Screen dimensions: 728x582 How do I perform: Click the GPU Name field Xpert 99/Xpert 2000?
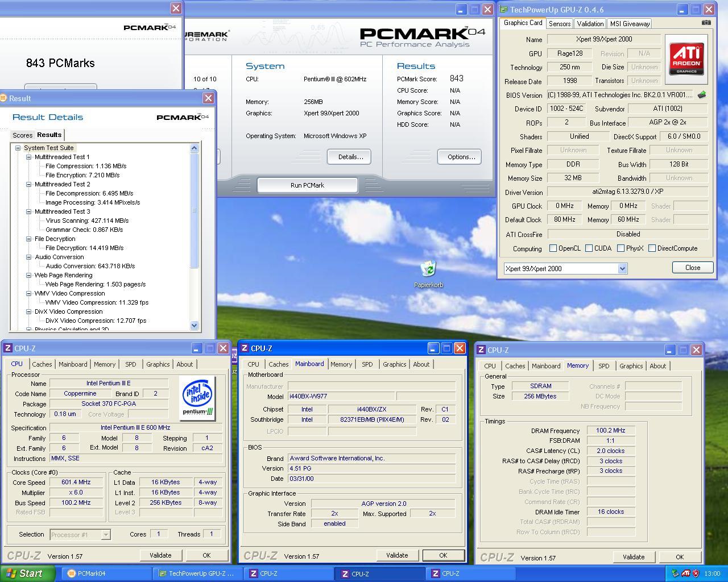pyautogui.click(x=604, y=39)
